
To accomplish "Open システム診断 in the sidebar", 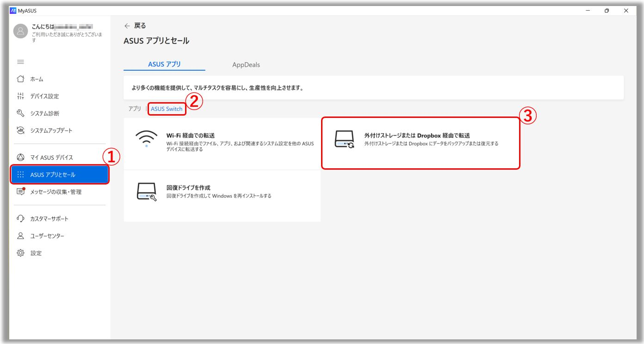I will point(60,113).
